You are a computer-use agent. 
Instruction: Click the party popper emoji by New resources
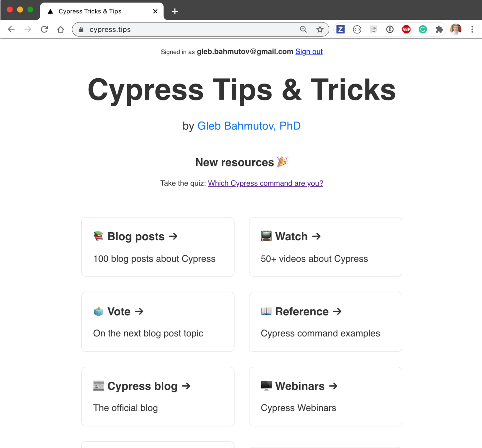click(283, 162)
